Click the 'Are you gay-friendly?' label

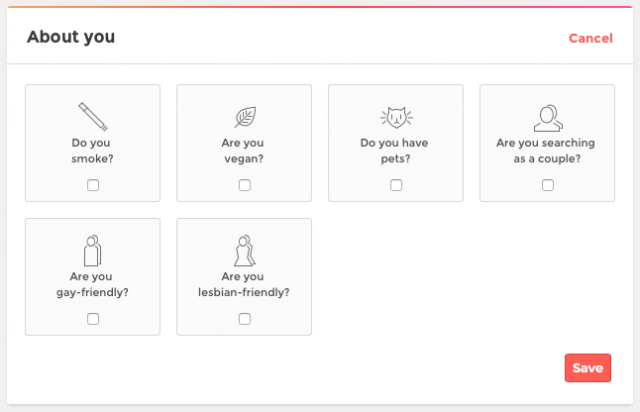coord(92,284)
